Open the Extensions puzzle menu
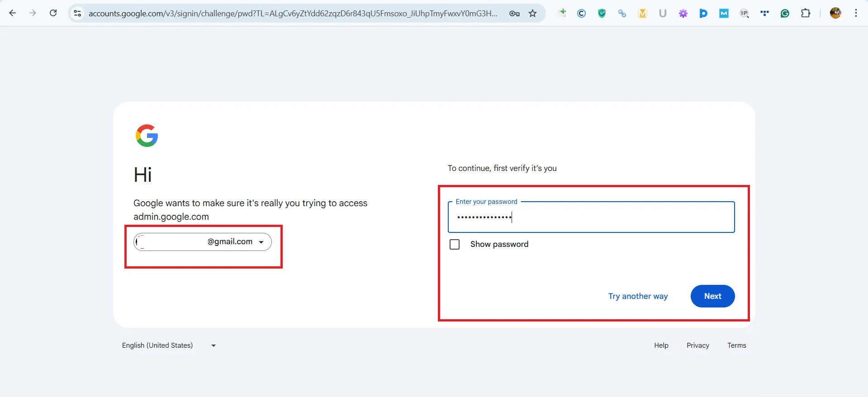Image resolution: width=868 pixels, height=397 pixels. [x=806, y=13]
